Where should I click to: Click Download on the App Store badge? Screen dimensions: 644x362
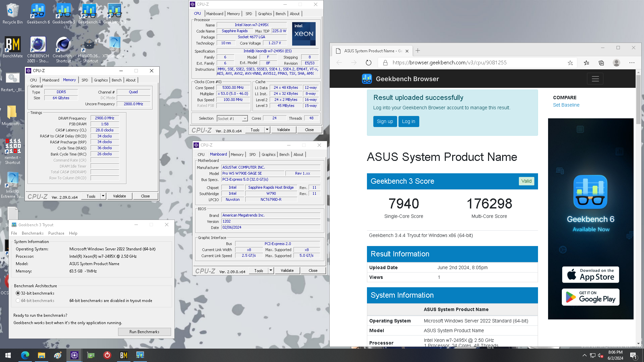tap(591, 275)
